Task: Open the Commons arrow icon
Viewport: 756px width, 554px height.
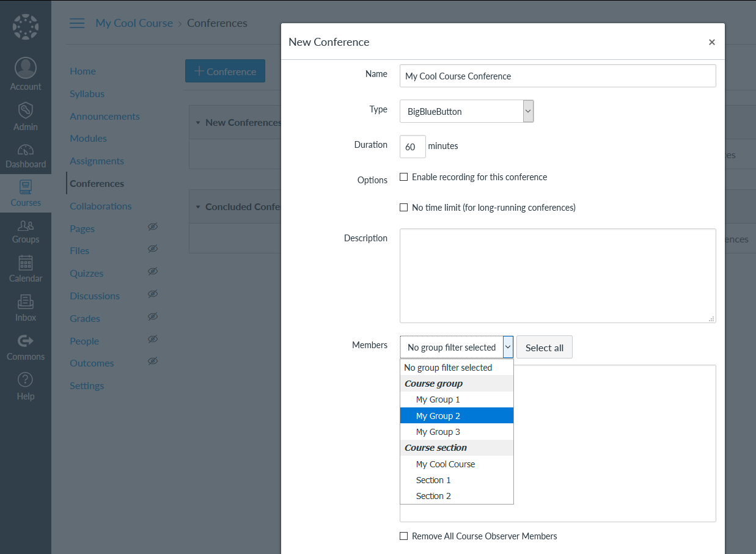Action: click(26, 341)
